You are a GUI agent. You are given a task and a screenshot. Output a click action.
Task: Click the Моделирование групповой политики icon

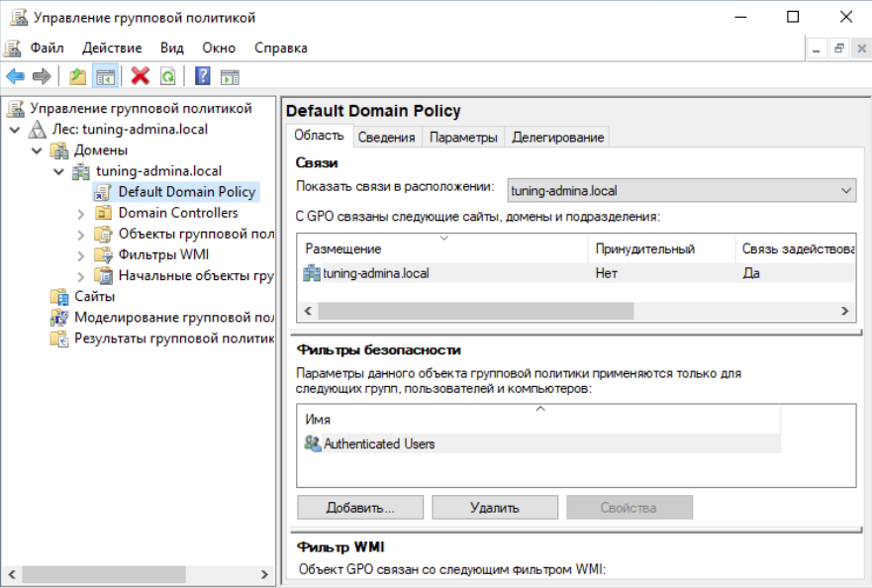coord(59,318)
